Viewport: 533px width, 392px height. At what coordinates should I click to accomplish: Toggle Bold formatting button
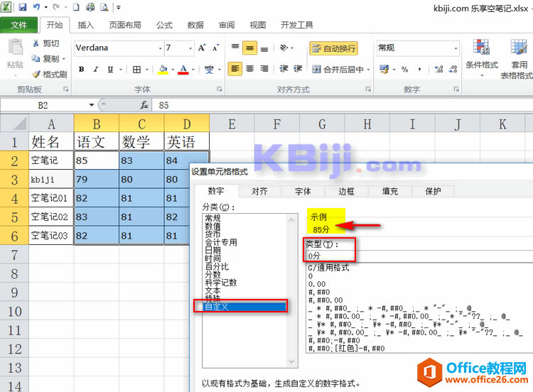(x=81, y=70)
